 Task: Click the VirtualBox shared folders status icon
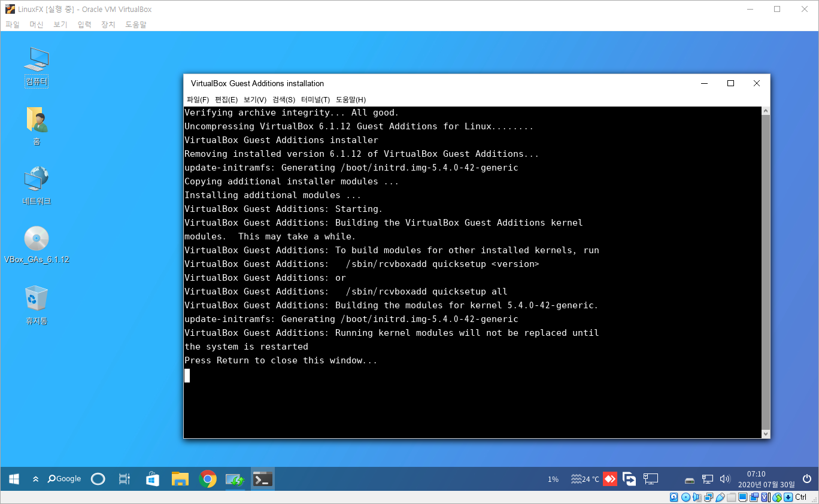point(732,497)
